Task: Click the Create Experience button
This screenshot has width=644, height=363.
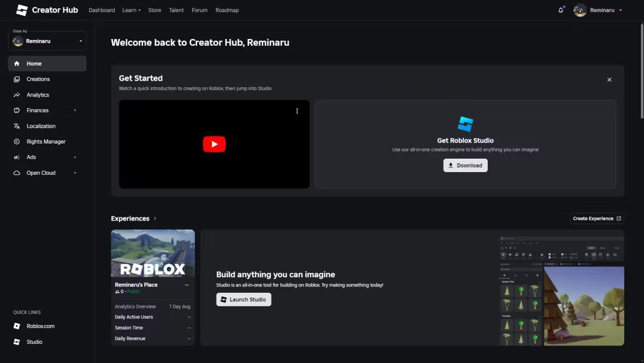Action: pos(597,218)
